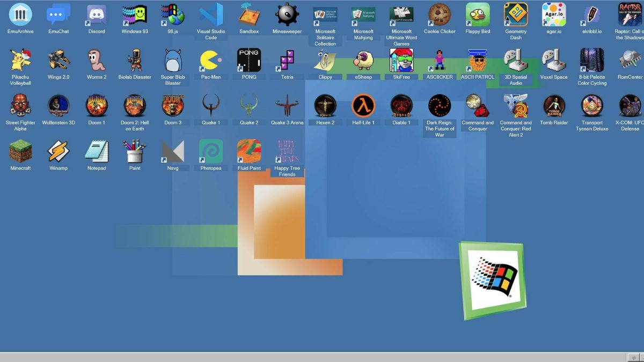The width and height of the screenshot is (644, 362).
Task: Open the Doom 3 icon
Action: pyautogui.click(x=173, y=106)
